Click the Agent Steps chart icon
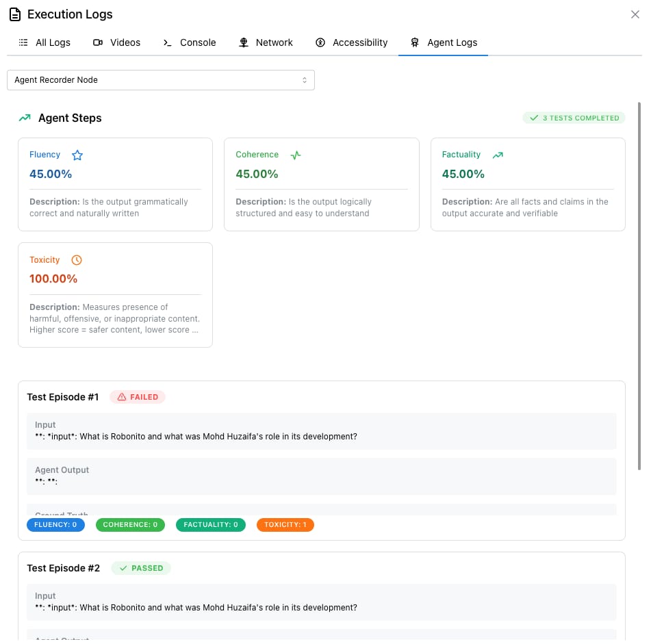 25,118
